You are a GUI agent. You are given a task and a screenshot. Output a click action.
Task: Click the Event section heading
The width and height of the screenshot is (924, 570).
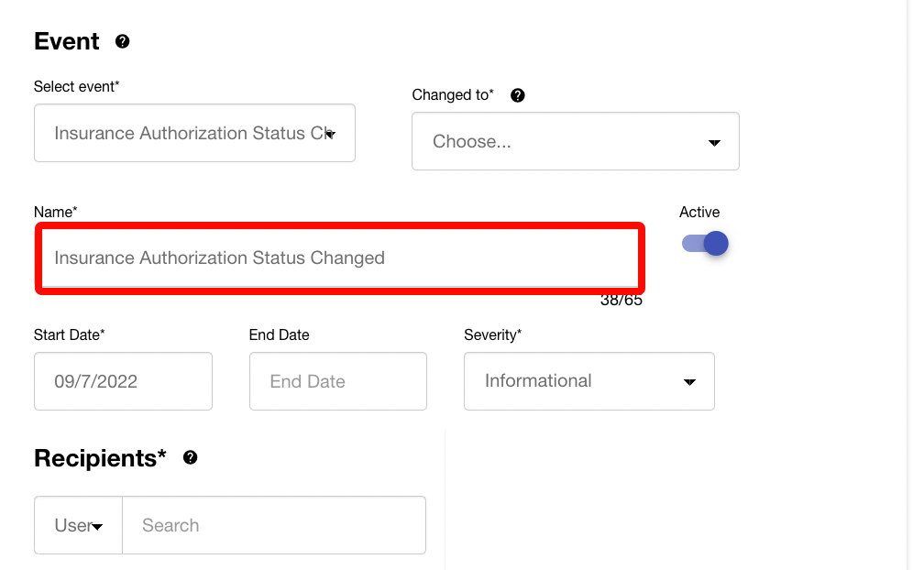pos(67,41)
